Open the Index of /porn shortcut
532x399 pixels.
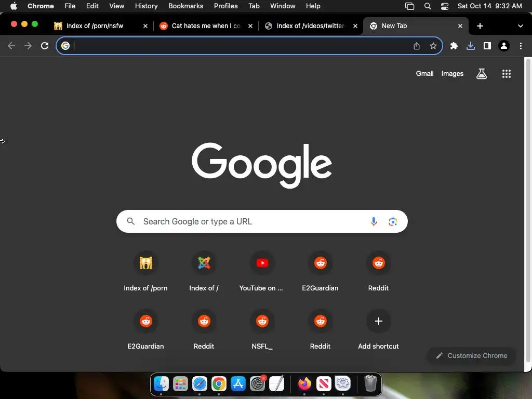tap(145, 271)
